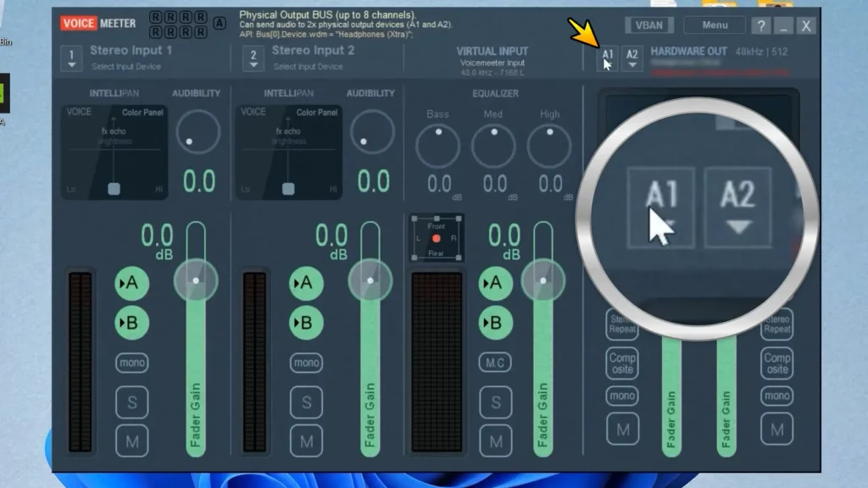Viewport: 868px width, 488px height.
Task: Click Color Panel in Input 2 Intellipan
Action: pos(317,113)
